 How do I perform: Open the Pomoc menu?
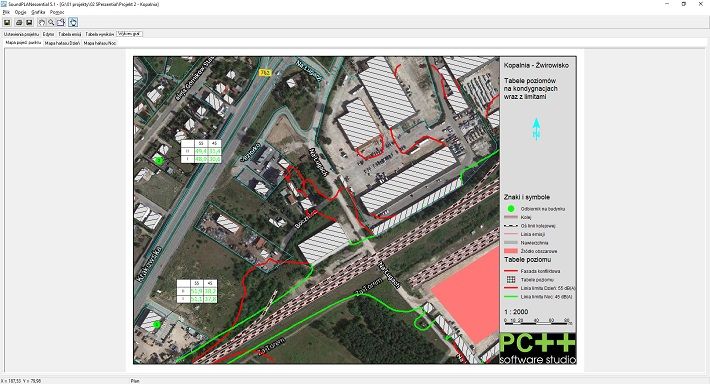tap(57, 12)
